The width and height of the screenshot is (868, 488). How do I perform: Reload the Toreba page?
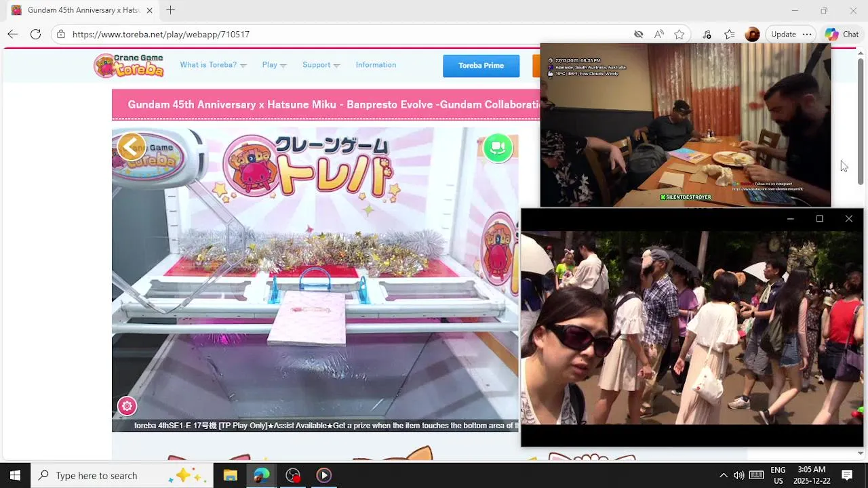point(35,34)
